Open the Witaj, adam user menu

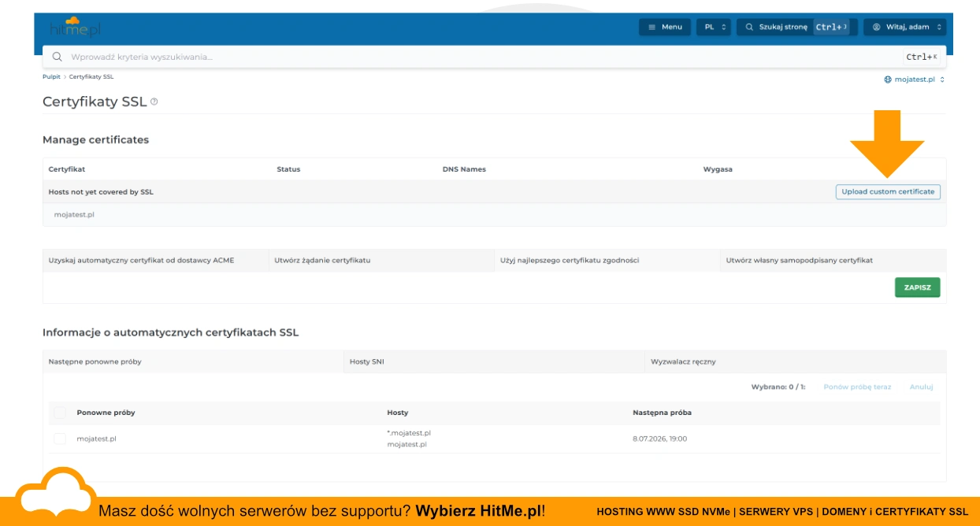pyautogui.click(x=904, y=27)
